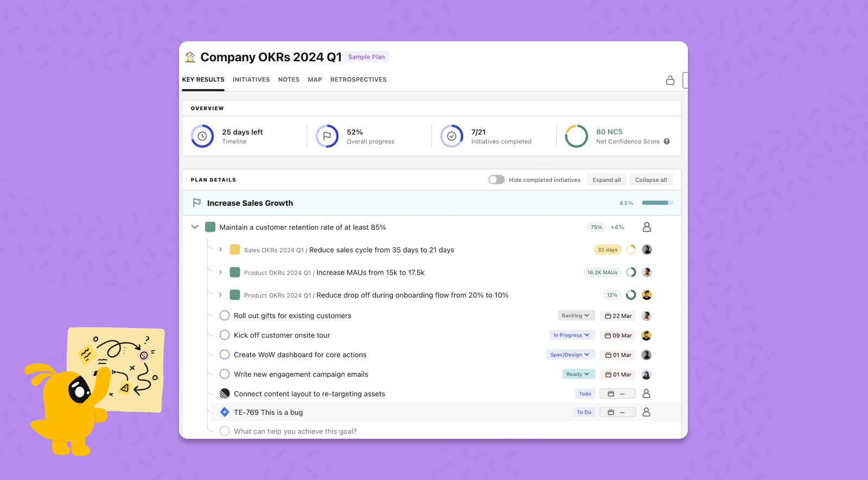This screenshot has width=868, height=480.
Task: Click the unassigned owner icon on retention rate row
Action: [x=647, y=227]
